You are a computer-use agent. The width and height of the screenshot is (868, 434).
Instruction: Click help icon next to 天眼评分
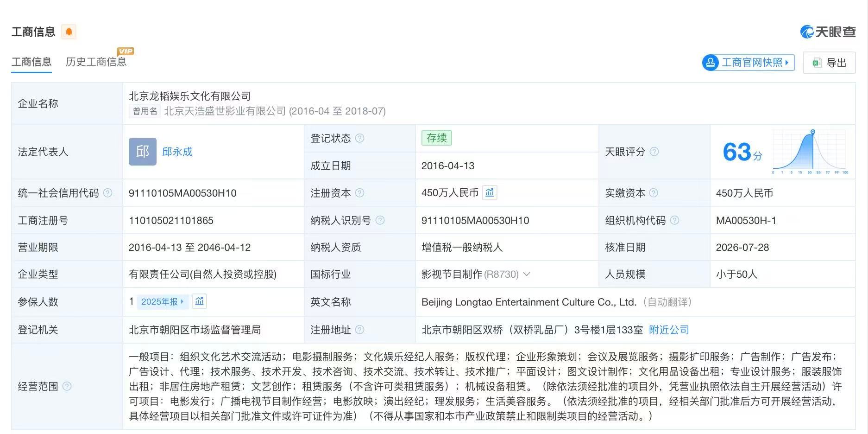point(654,152)
